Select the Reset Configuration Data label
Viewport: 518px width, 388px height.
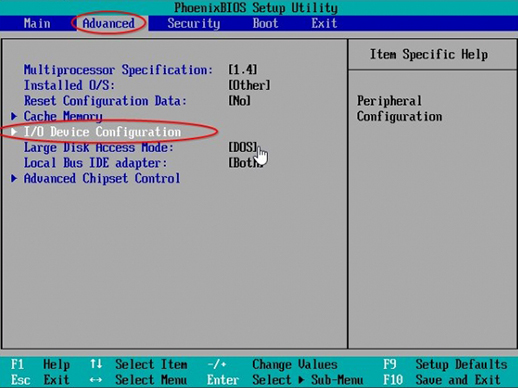105,101
